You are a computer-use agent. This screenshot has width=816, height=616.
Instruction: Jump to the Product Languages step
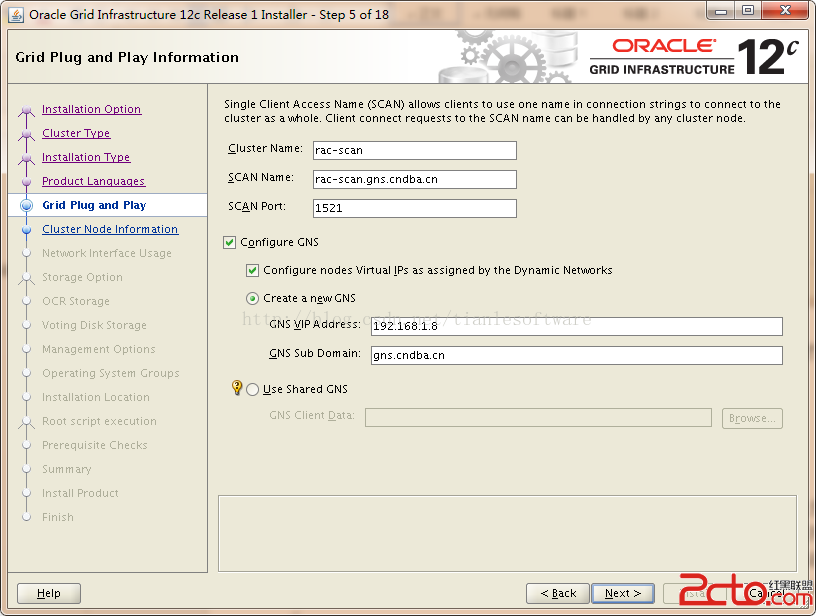(x=94, y=181)
